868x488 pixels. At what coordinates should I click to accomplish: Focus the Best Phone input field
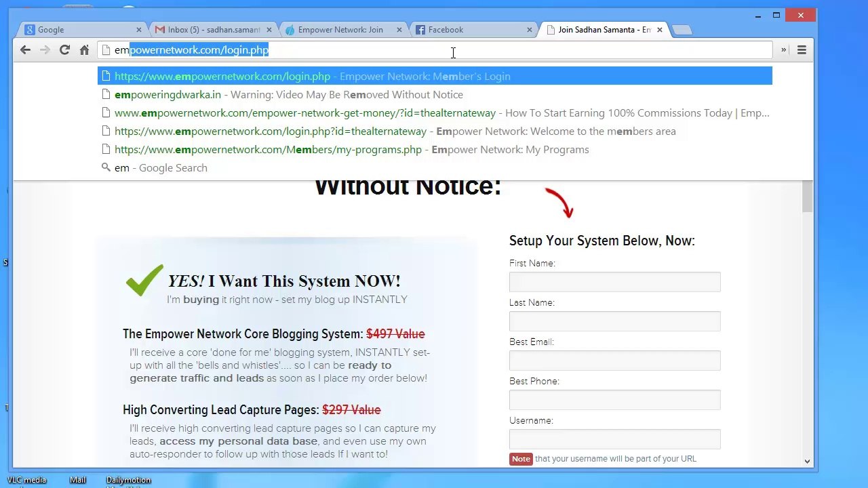(614, 400)
